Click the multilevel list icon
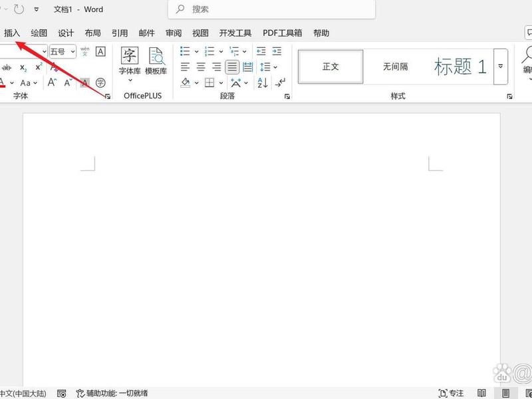 point(234,52)
